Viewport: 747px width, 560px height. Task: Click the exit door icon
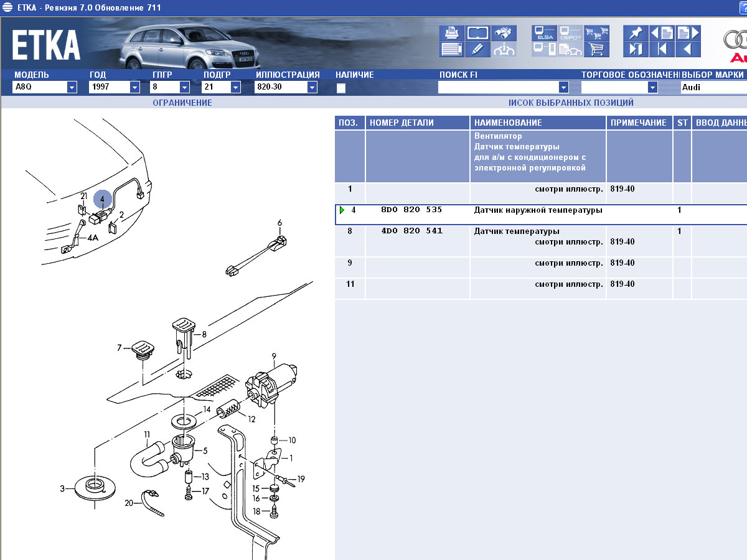tap(635, 49)
